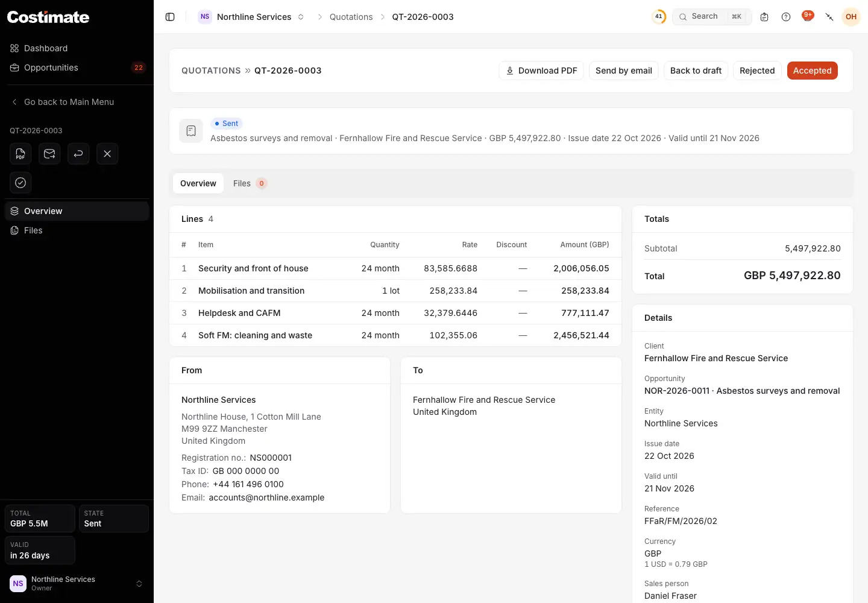The image size is (868, 603).
Task: Click the back to draft arrow icon
Action: (x=78, y=154)
